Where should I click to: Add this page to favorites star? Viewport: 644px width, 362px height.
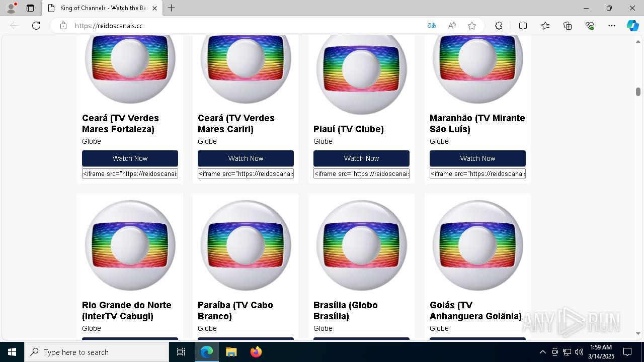click(472, 26)
